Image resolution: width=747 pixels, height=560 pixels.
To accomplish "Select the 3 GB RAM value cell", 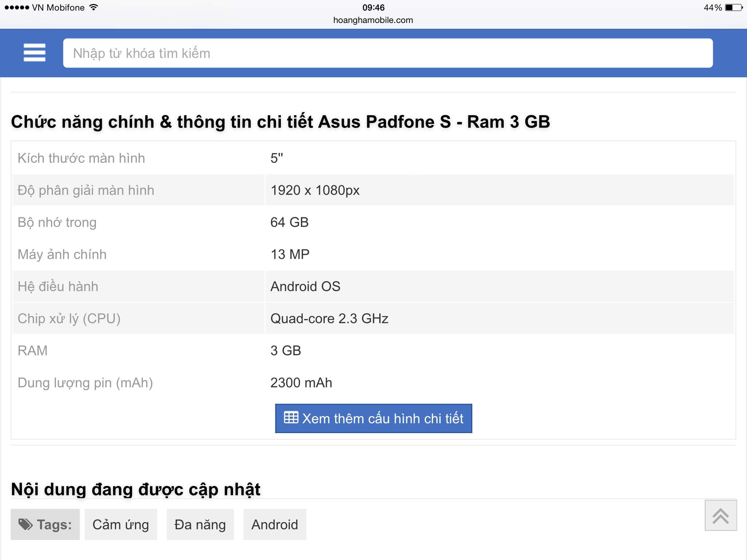I will click(x=286, y=351).
